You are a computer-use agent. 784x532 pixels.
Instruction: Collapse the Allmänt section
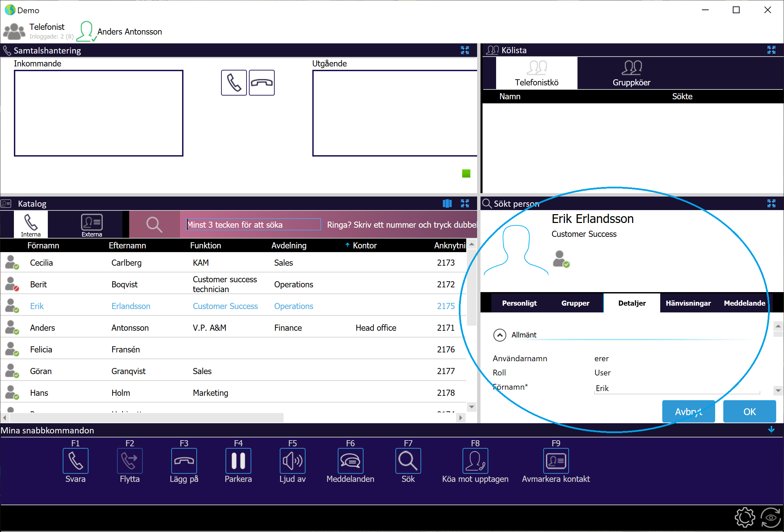pos(499,335)
